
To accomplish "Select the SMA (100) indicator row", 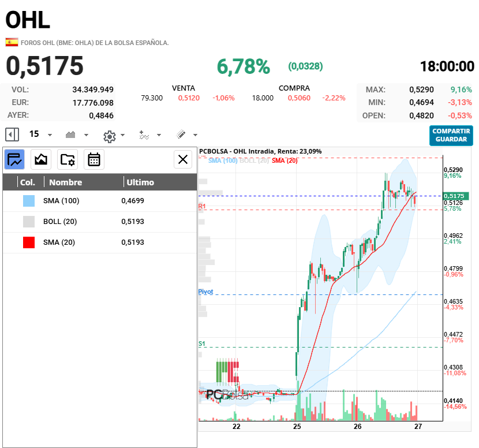I will 100,201.
